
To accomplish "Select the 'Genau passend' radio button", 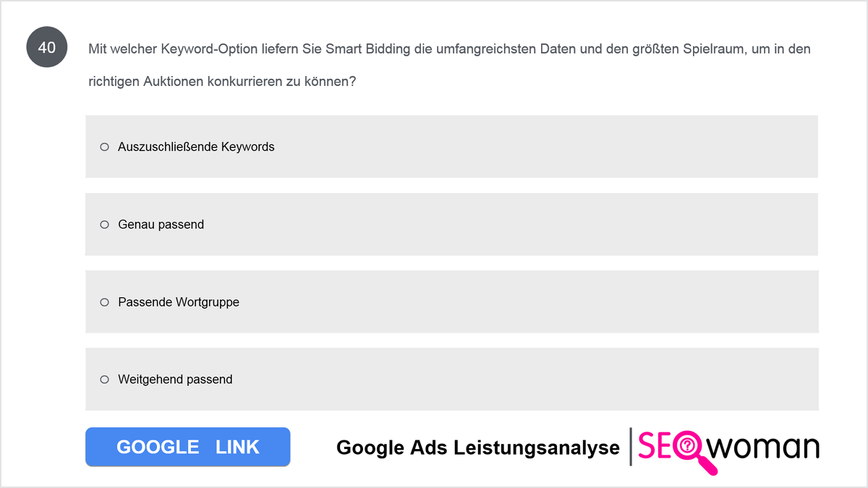I will click(104, 225).
